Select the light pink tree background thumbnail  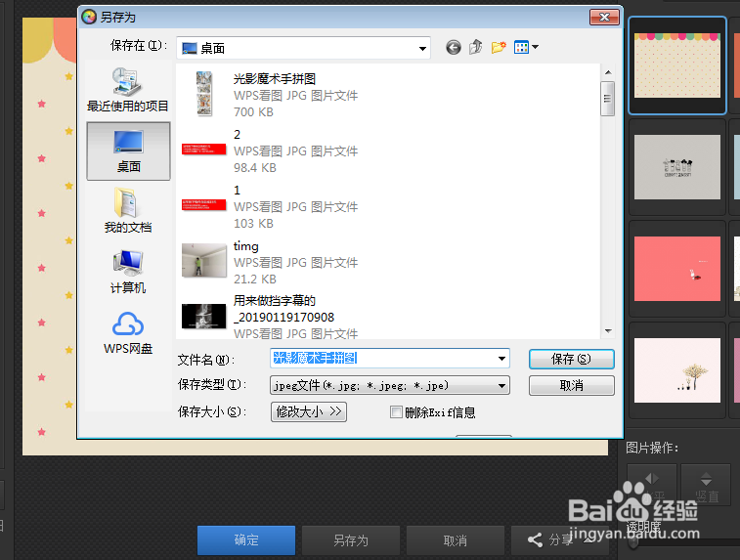[677, 370]
